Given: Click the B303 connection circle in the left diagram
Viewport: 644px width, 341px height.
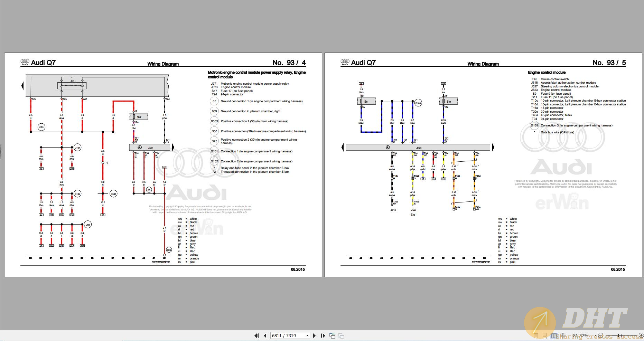Looking at the screenshot, I should click(113, 194).
